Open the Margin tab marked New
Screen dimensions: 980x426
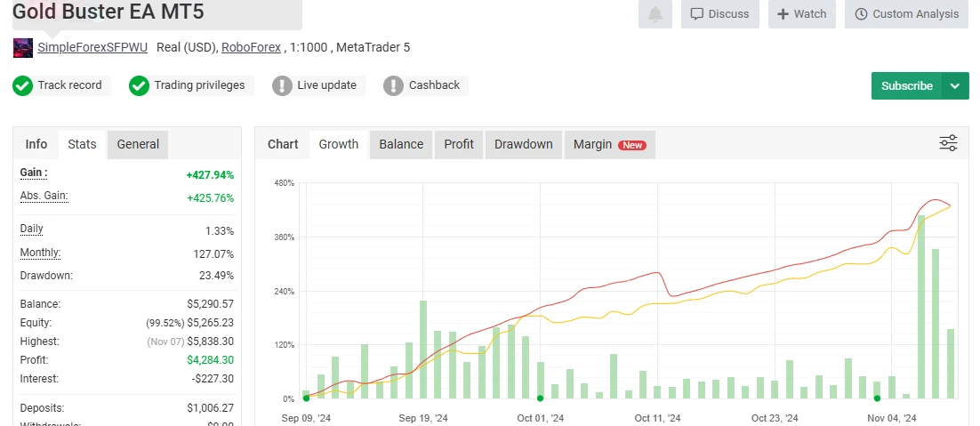point(609,144)
